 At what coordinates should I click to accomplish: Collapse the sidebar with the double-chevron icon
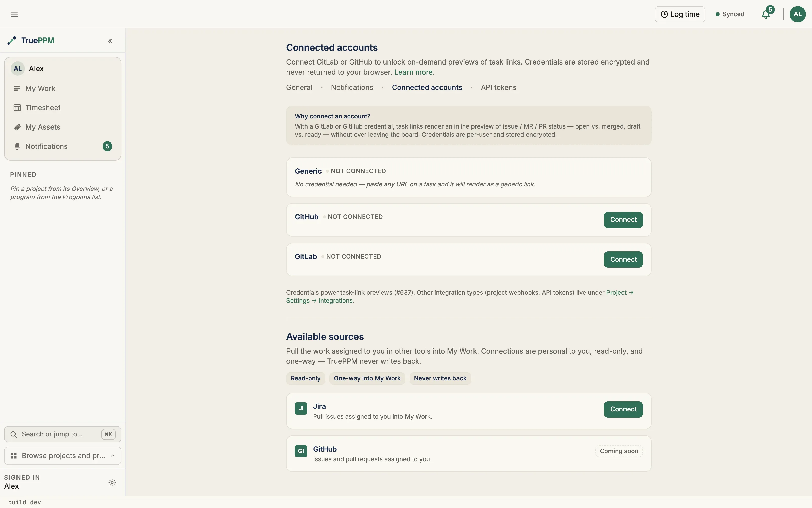point(110,41)
